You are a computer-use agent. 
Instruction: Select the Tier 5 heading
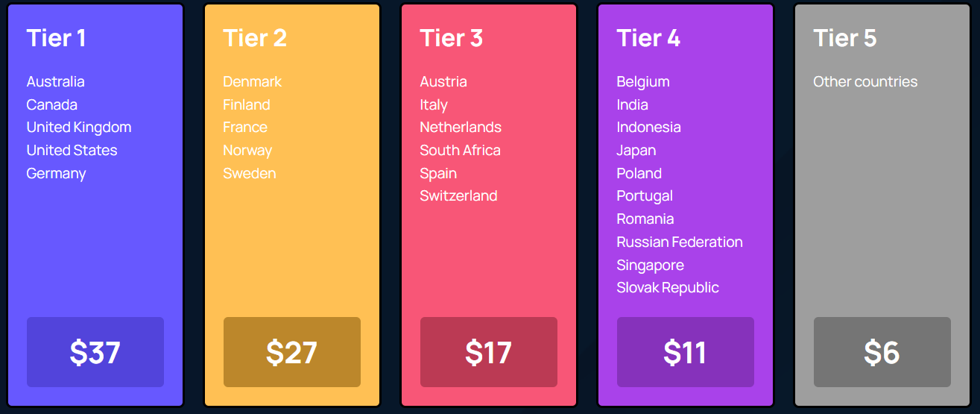tap(845, 38)
